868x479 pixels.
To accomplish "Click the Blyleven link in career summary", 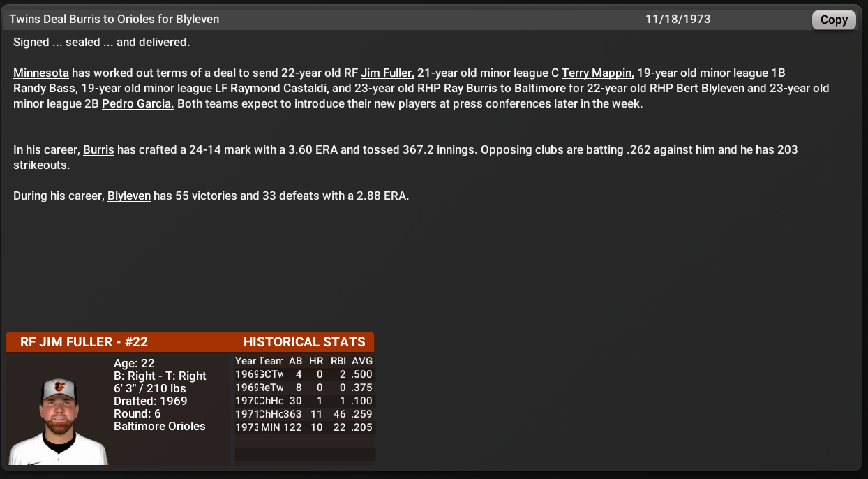I will coord(129,196).
